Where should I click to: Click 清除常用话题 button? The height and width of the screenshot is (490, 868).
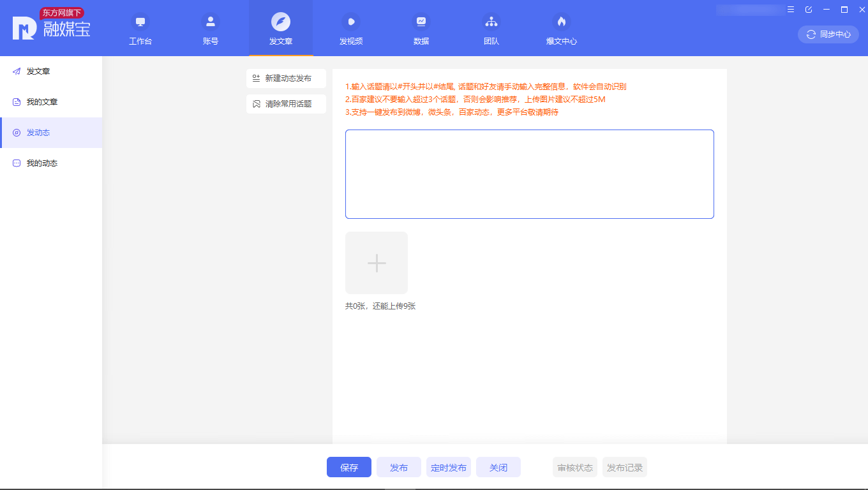coord(286,104)
